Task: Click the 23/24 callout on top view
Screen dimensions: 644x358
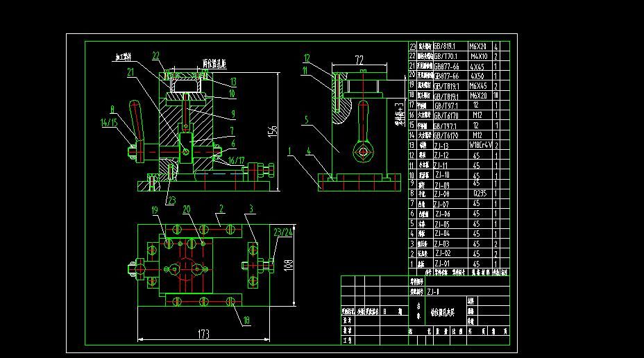Action: coord(282,232)
